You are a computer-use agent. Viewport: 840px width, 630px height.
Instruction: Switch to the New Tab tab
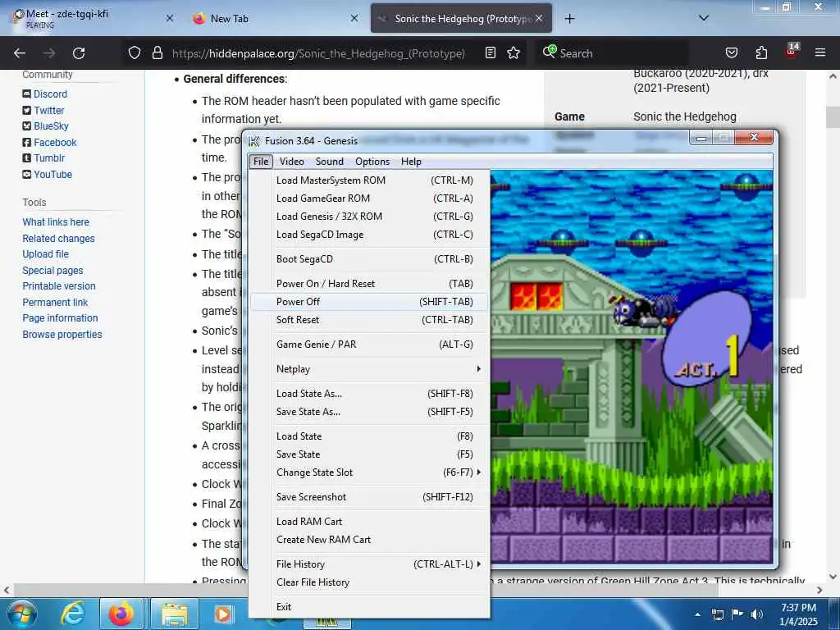pos(276,18)
